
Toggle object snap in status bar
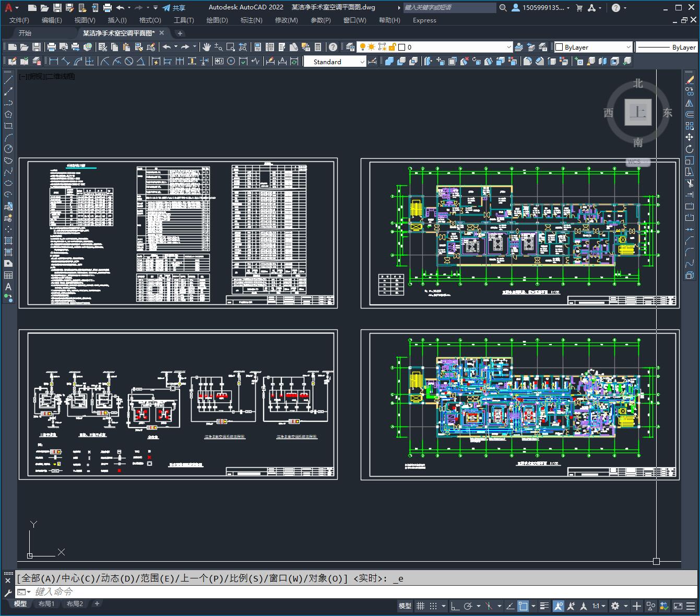[523, 606]
